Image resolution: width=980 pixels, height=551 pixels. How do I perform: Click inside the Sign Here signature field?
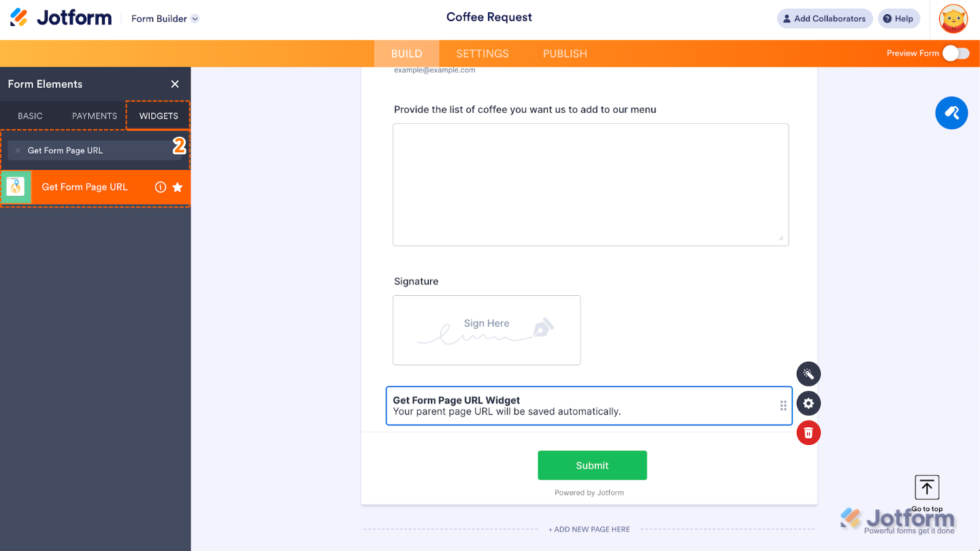(x=486, y=330)
